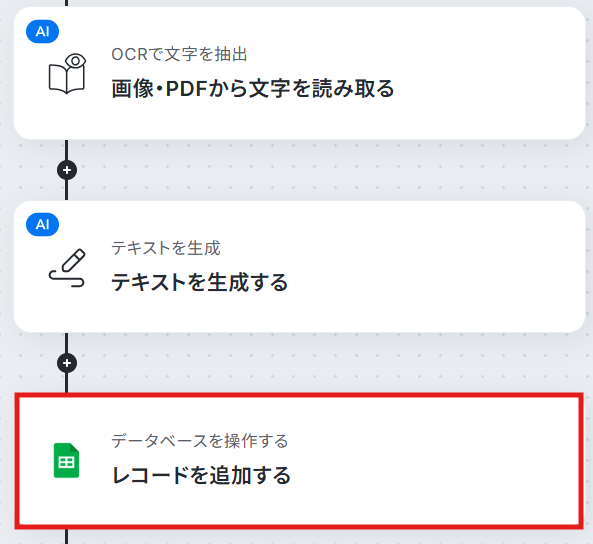Click the AI badge on OCR card
The width and height of the screenshot is (593, 544).
[x=42, y=31]
